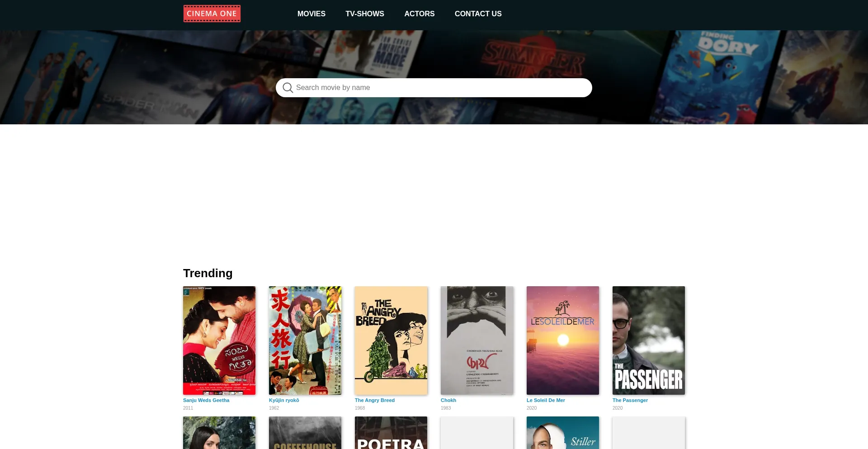Open the Movies menu item
This screenshot has width=868, height=449.
311,14
